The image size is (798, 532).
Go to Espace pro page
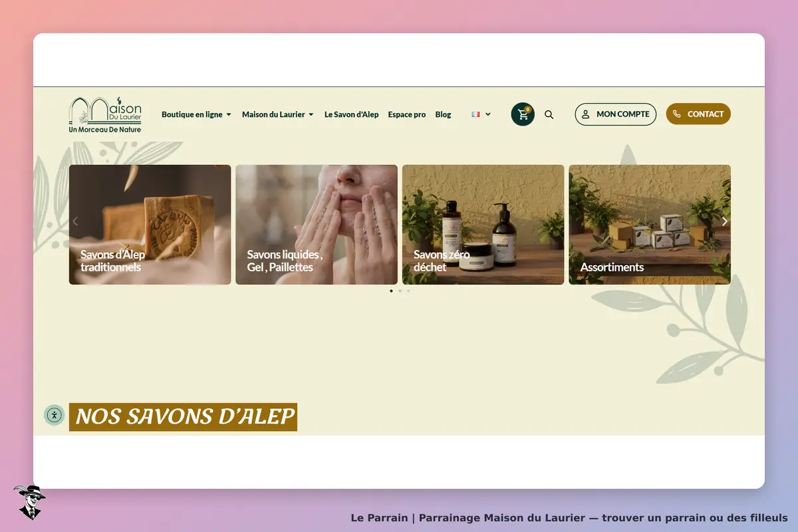tap(407, 114)
